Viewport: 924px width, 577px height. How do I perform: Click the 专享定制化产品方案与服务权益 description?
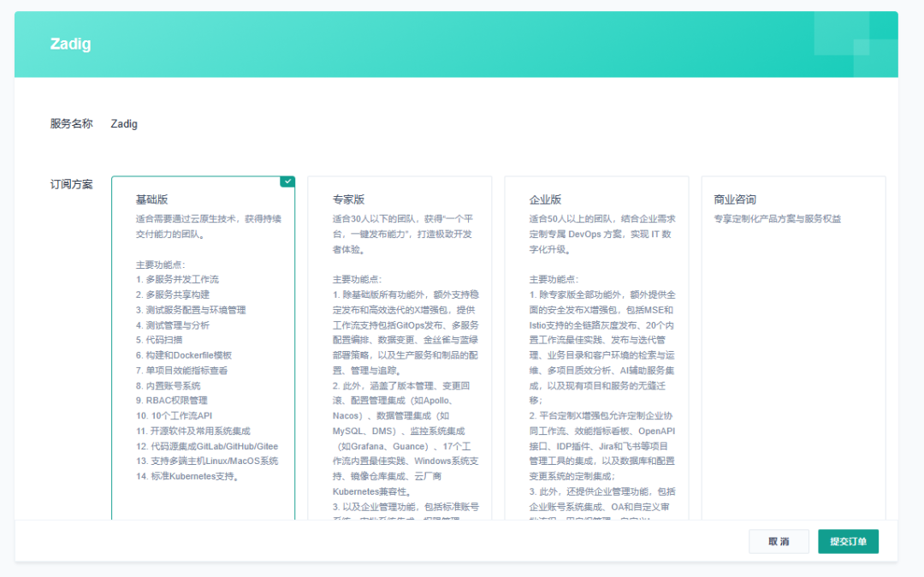coord(777,219)
